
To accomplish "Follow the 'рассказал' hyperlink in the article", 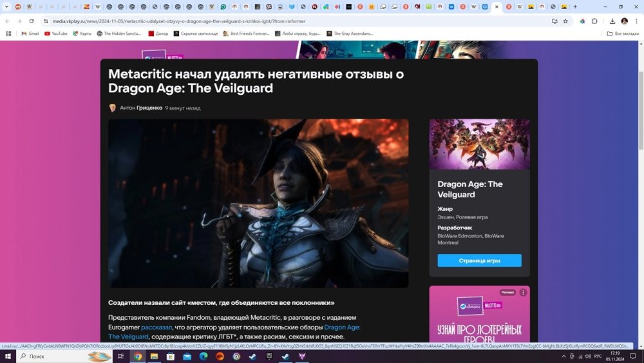I will (x=156, y=327).
